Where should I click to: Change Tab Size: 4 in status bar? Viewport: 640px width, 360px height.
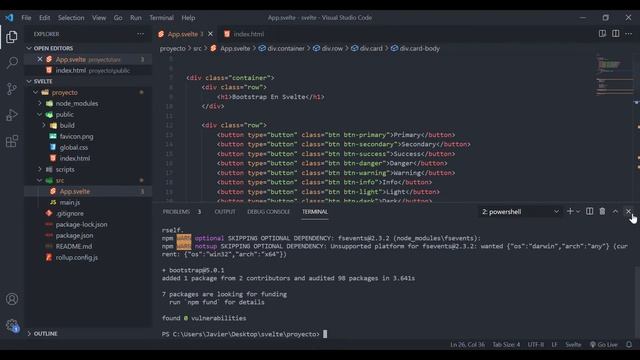[506, 344]
